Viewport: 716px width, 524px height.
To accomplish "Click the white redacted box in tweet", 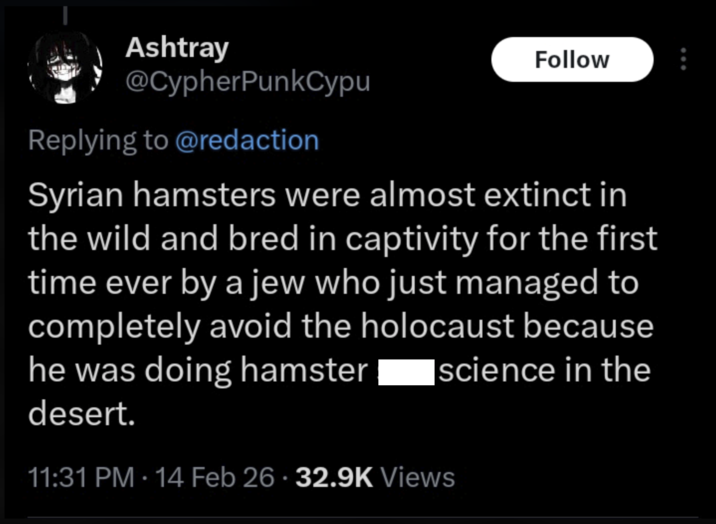I will (x=405, y=371).
